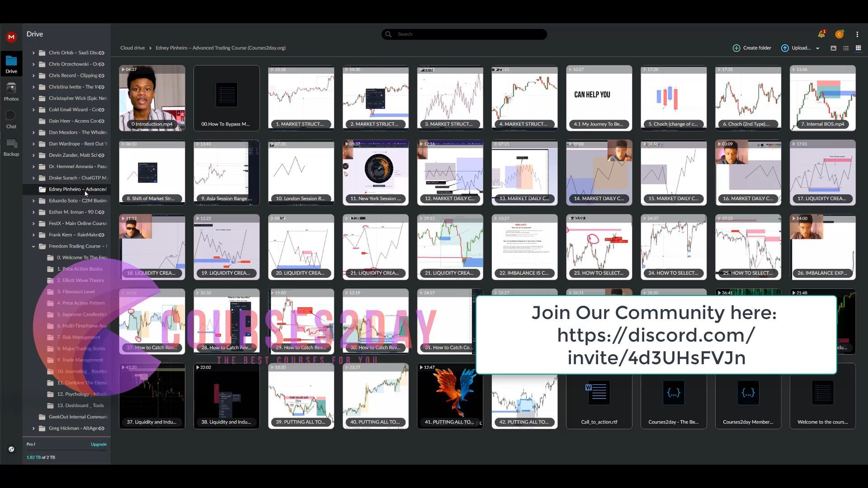Open the Chat sidebar section
Viewport: 868px width, 488px height.
click(11, 120)
